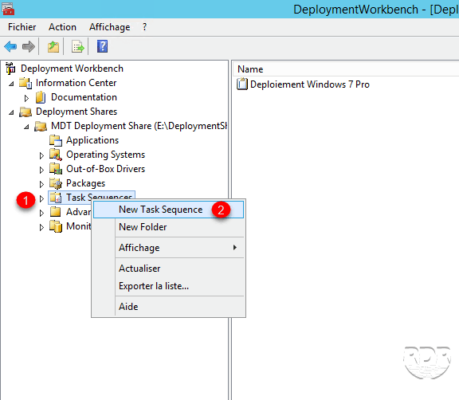Open the Fichier menu in menu bar
This screenshot has width=459, height=400.
click(x=22, y=27)
